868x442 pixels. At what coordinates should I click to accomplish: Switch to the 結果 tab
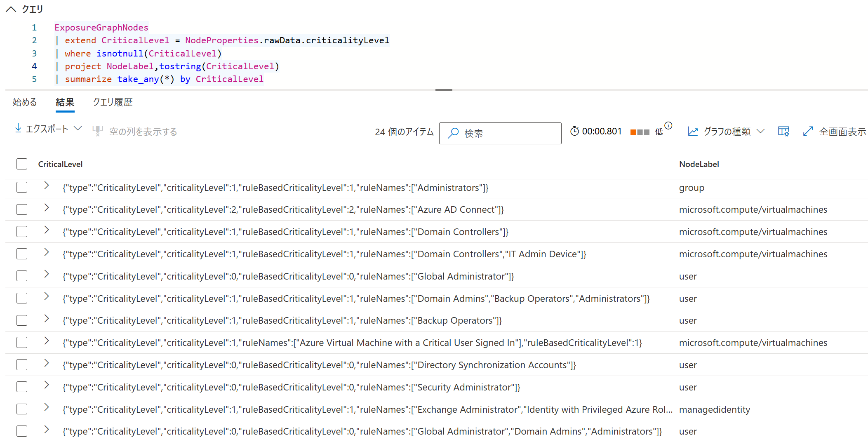[65, 102]
